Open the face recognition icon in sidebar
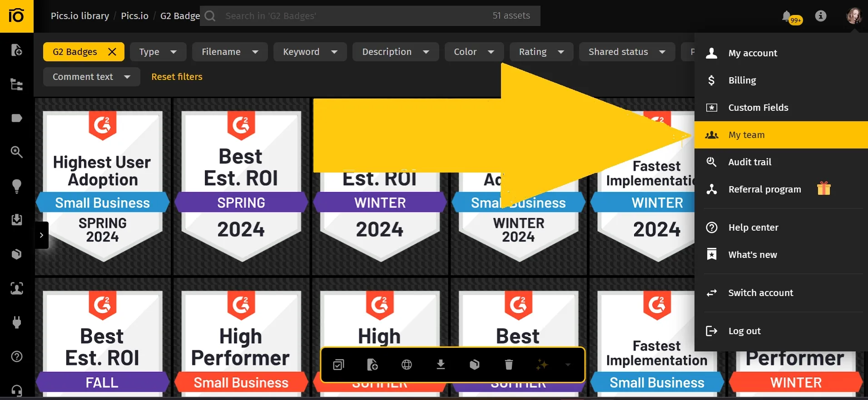Viewport: 868px width, 400px height. pos(16,288)
